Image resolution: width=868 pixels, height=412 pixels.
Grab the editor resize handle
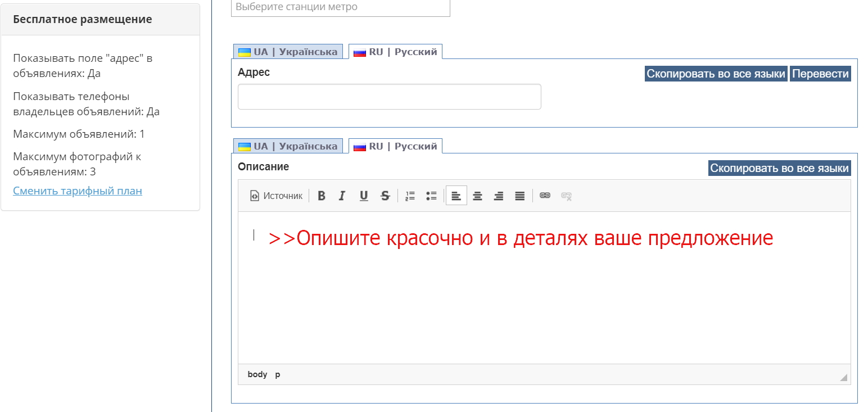click(843, 378)
